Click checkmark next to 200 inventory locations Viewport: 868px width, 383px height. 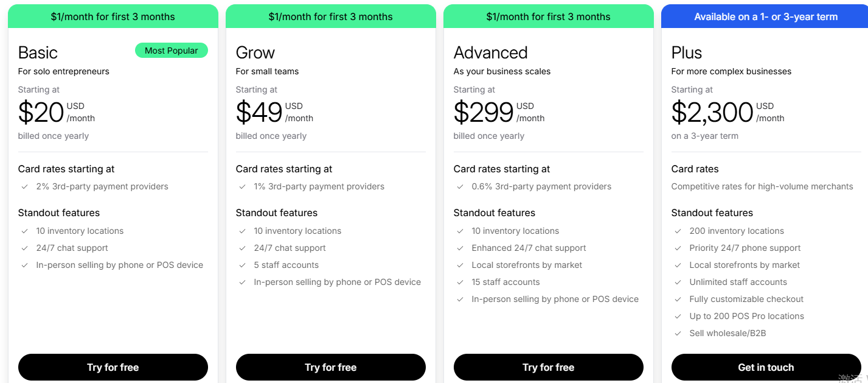tap(678, 231)
